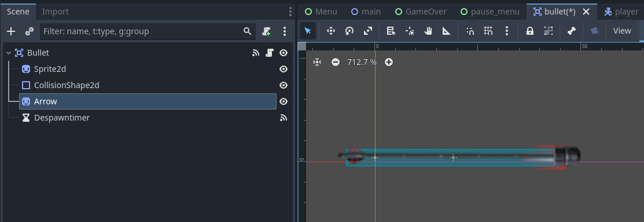Collapse the Bullet root node tree
Screen dimensions: 644x222
pyautogui.click(x=9, y=53)
